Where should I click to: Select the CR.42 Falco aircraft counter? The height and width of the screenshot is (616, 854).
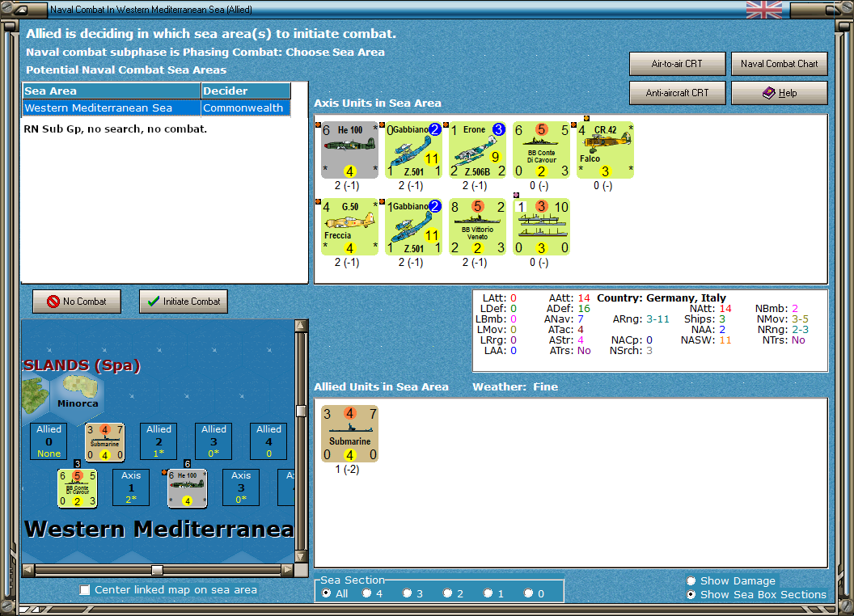(x=606, y=150)
